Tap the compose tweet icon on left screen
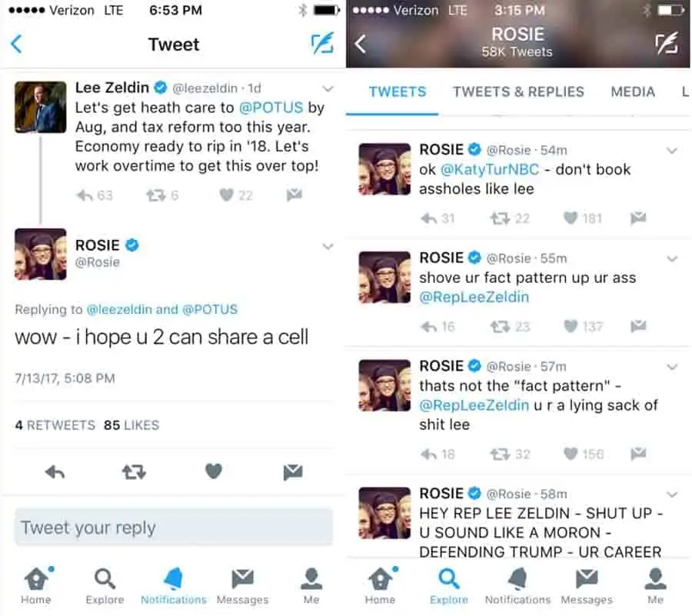The width and height of the screenshot is (692, 616). (x=322, y=44)
